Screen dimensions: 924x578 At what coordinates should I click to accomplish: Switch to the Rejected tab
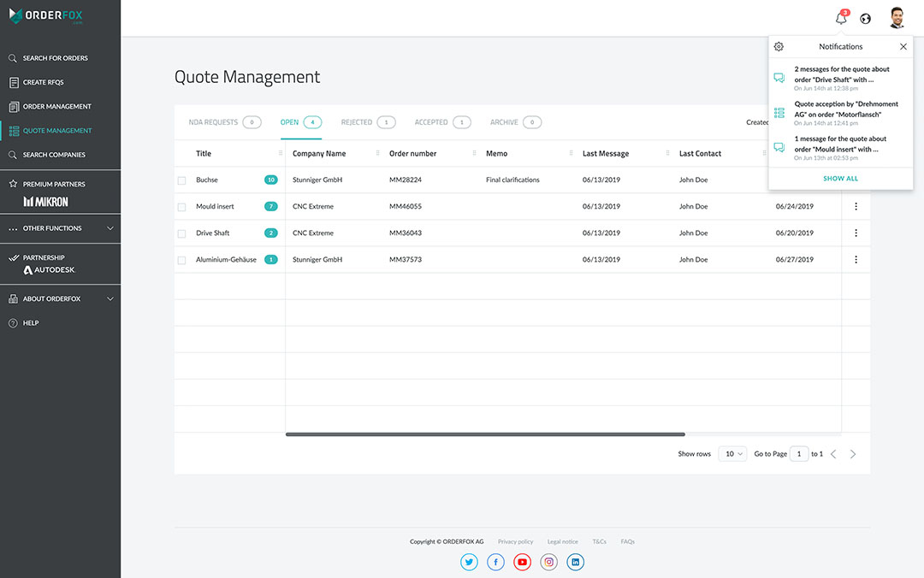tap(357, 122)
